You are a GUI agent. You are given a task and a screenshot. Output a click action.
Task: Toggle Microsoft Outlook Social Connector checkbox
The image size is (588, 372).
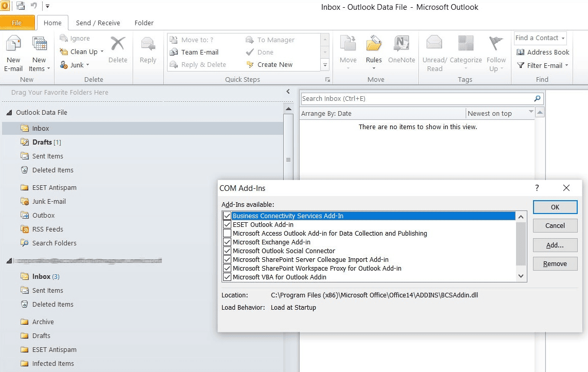coord(227,251)
